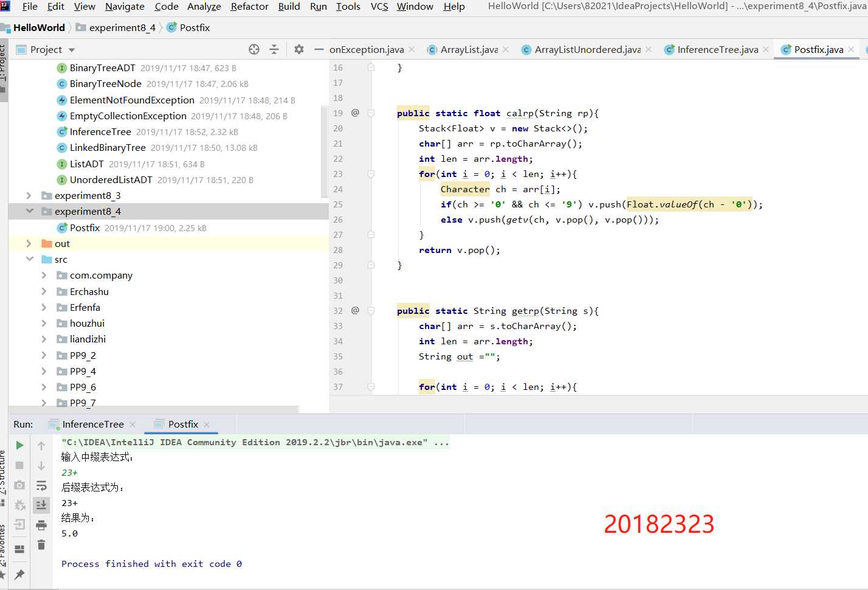
Task: Click the project tree horizontal scrollbar
Action: click(153, 409)
